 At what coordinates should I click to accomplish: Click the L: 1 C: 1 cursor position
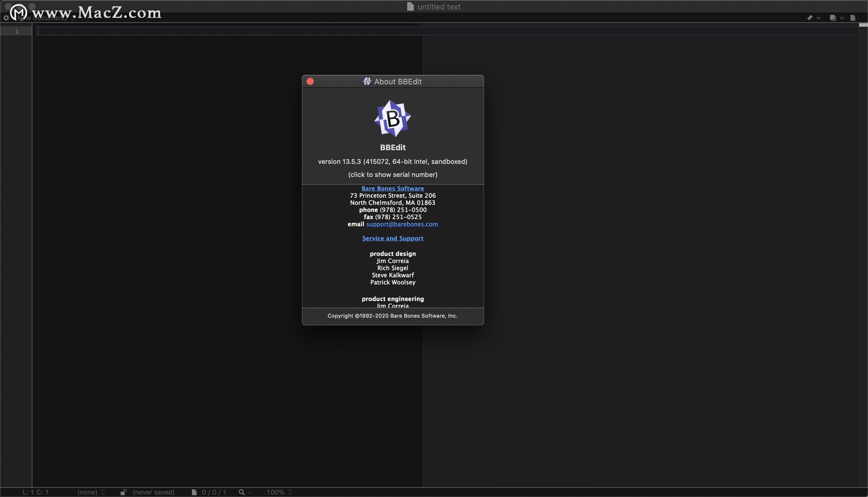(x=36, y=492)
